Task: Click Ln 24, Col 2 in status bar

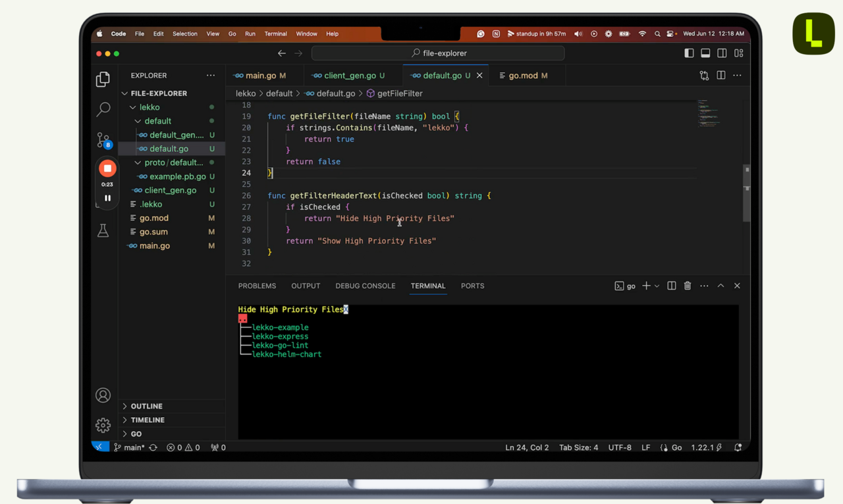Action: tap(527, 447)
